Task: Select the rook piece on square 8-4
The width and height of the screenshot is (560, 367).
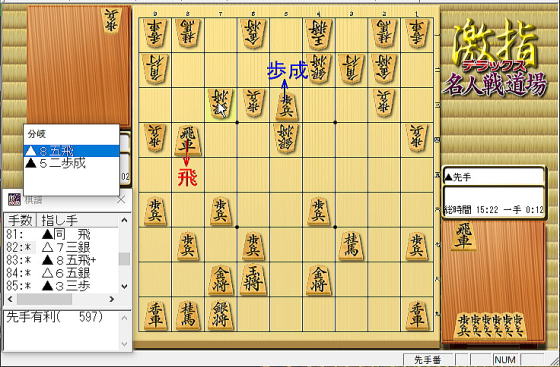Action: pos(188,140)
